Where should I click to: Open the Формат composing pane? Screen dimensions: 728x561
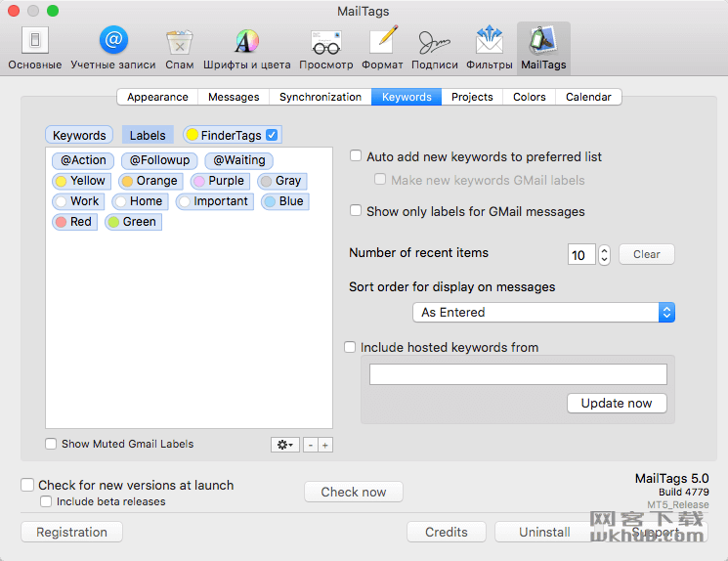[x=383, y=48]
